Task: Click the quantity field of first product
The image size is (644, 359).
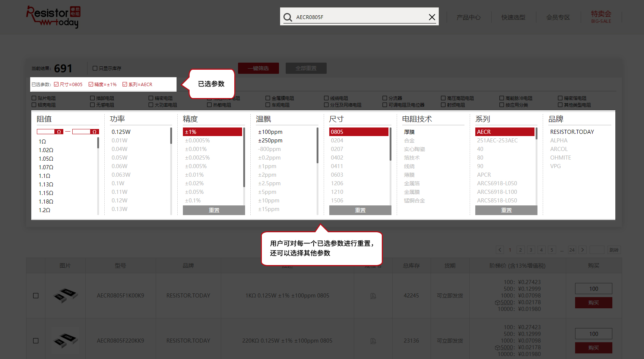Action: 593,289
